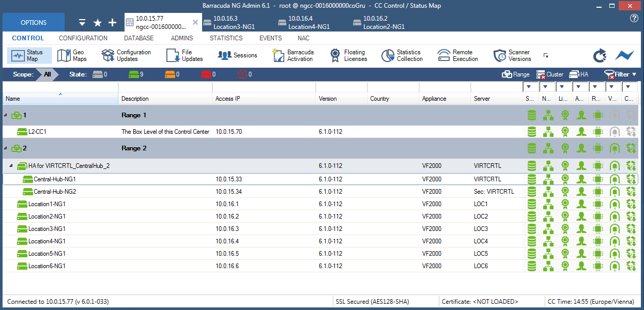Switch to the DATABASE tab
644x310 pixels.
[x=139, y=38]
